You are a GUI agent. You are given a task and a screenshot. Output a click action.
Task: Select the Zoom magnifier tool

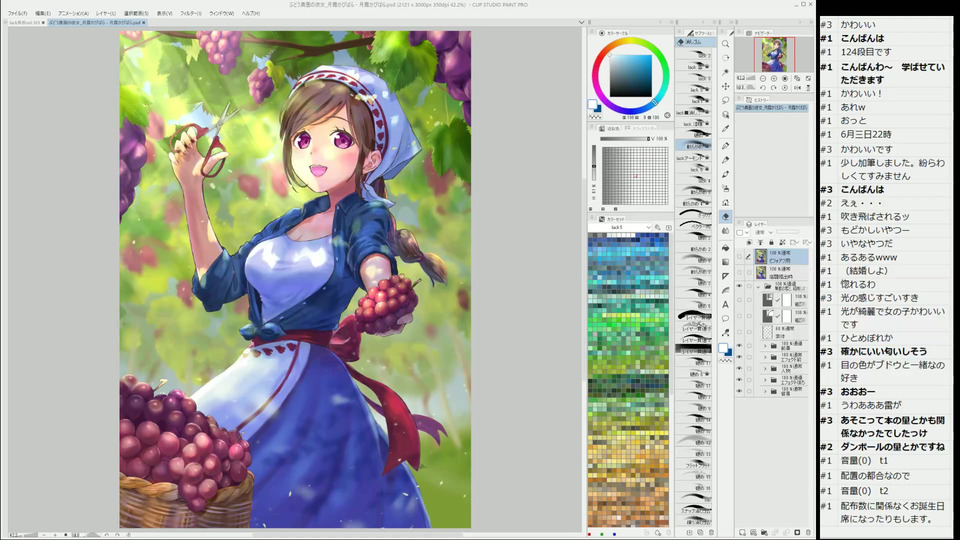pyautogui.click(x=726, y=43)
